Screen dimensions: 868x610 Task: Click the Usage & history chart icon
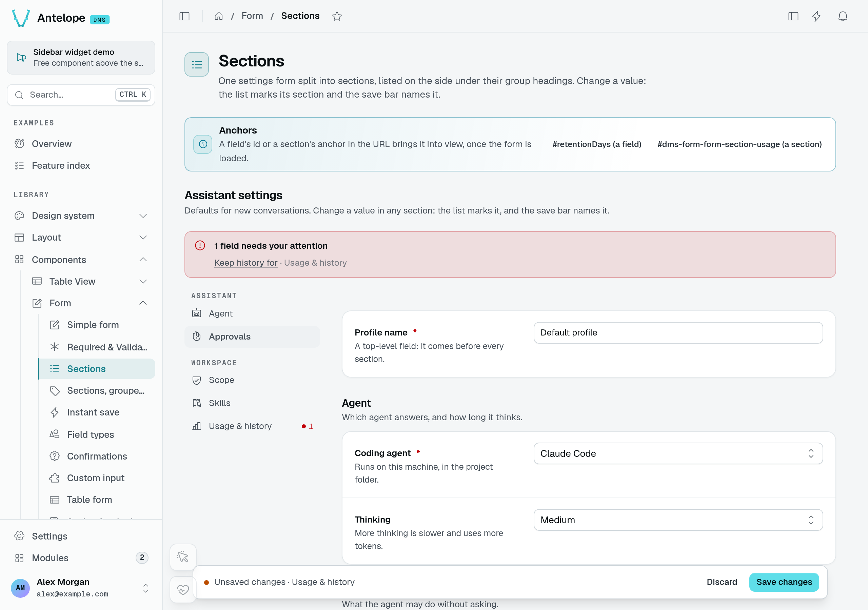point(197,426)
